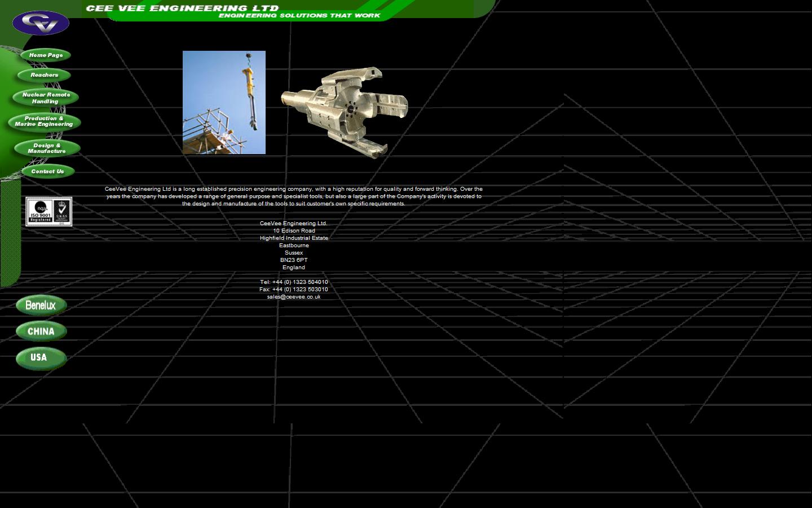
Task: Click the UKAS crown certification logo
Action: (62, 212)
